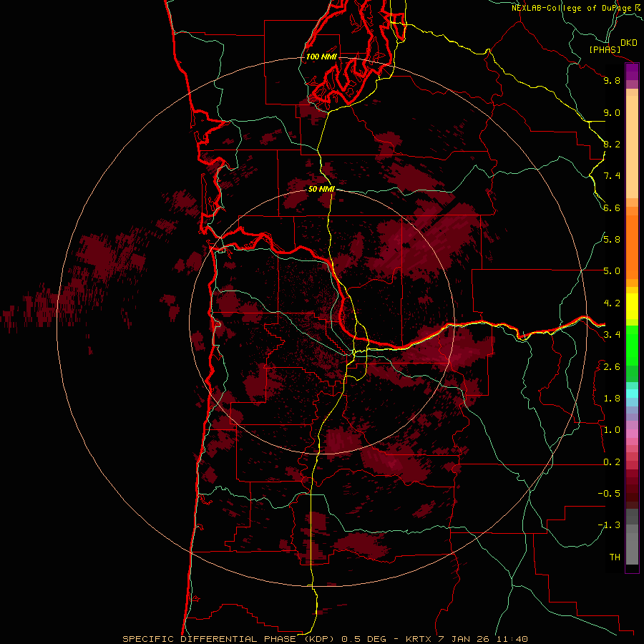
Task: Click the 1.0 scale label
Action: [612, 430]
